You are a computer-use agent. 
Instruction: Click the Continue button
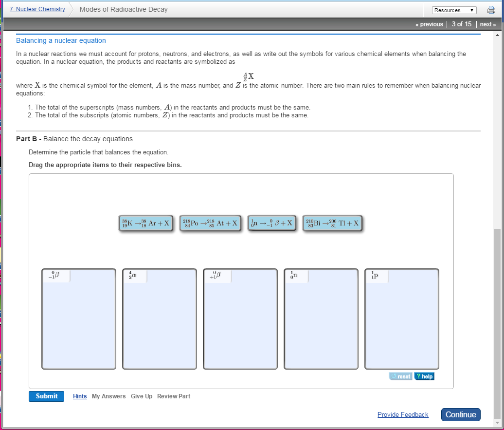point(461,414)
